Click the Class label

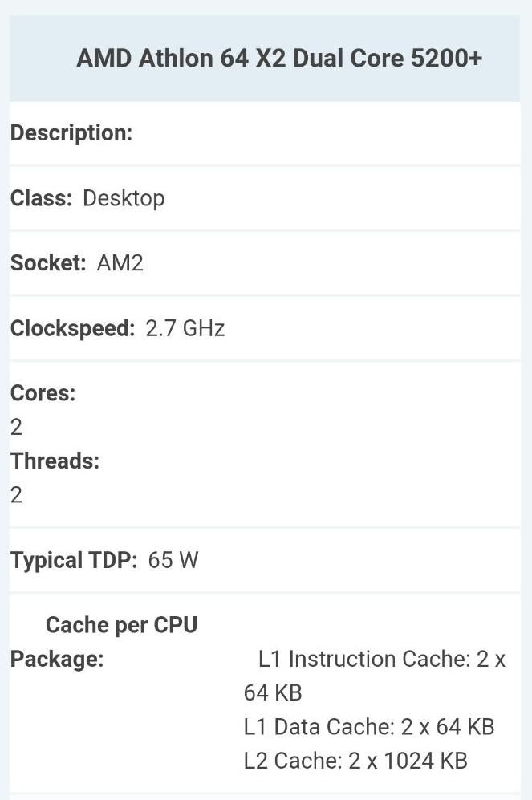pyautogui.click(x=41, y=198)
